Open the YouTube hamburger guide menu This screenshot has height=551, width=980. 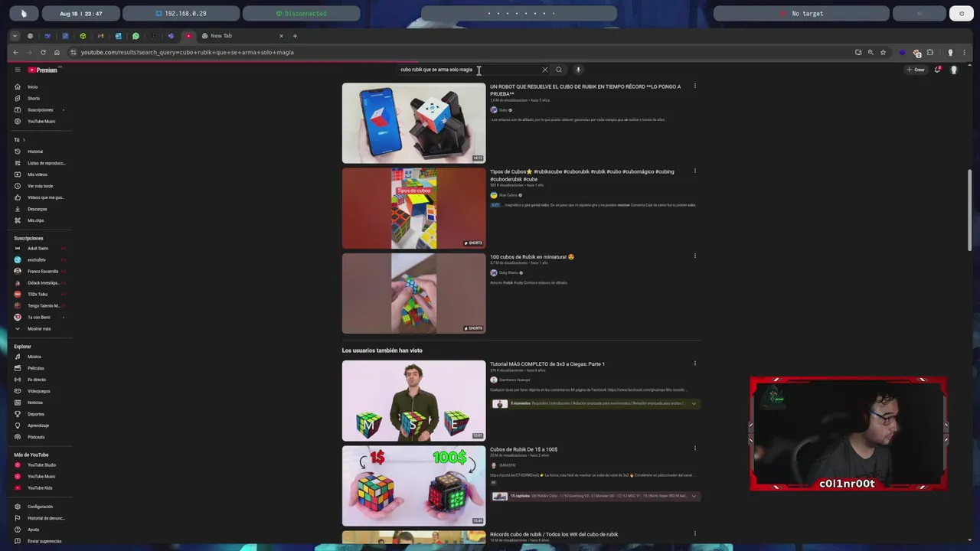pos(17,70)
